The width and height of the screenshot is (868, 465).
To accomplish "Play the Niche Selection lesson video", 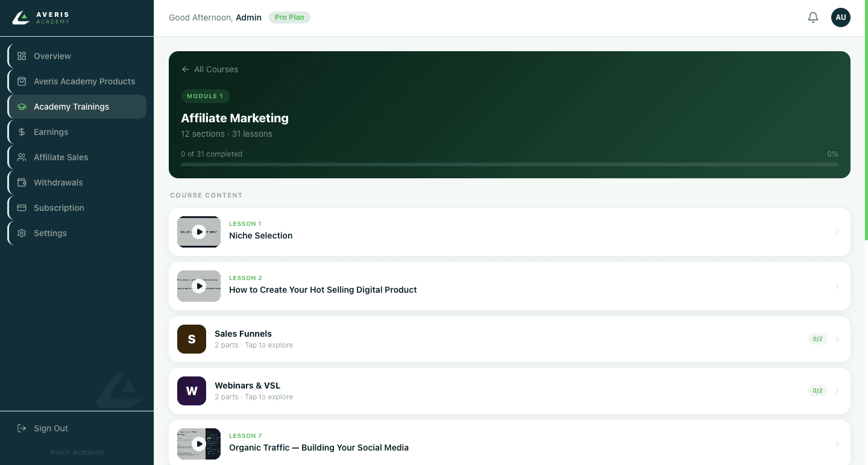I will coord(199,232).
